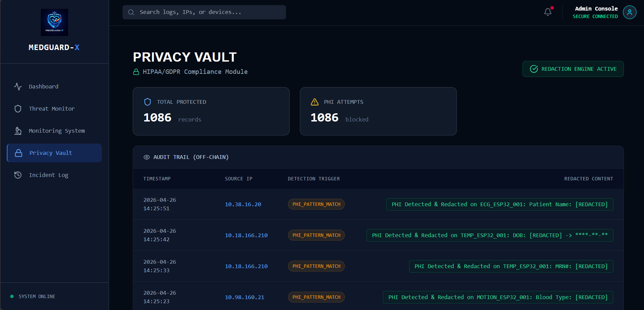Viewport: 644px width, 310px height.
Task: Select Privacy Vault in sidebar
Action: 51,153
